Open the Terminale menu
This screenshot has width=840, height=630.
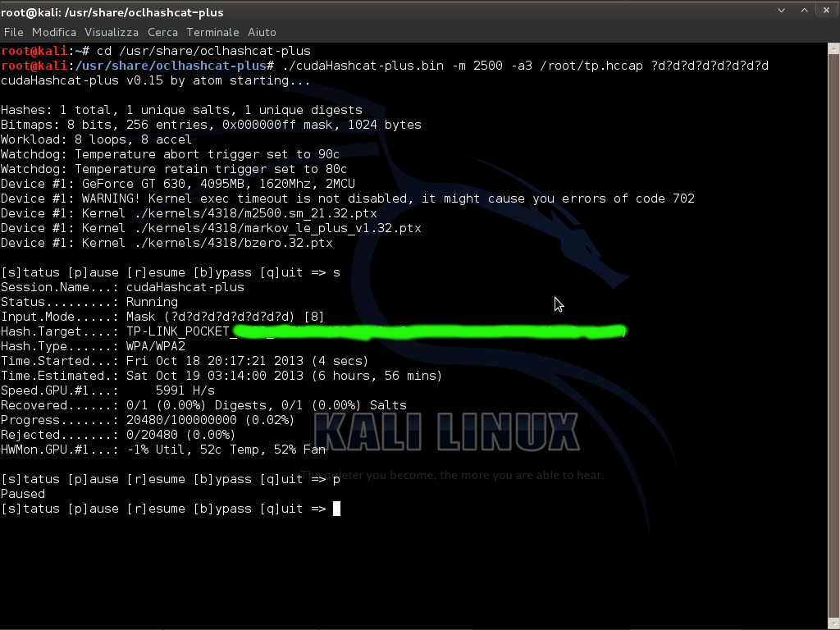point(212,32)
